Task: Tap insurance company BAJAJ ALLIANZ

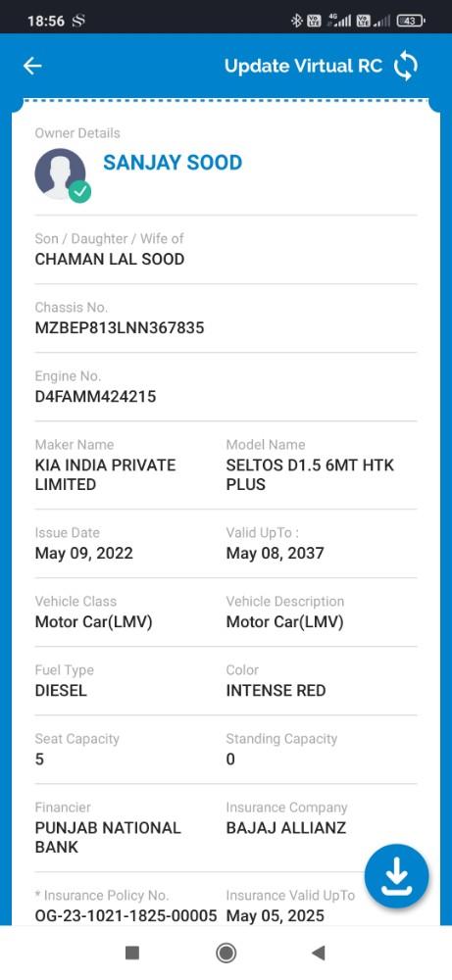Action: [285, 828]
